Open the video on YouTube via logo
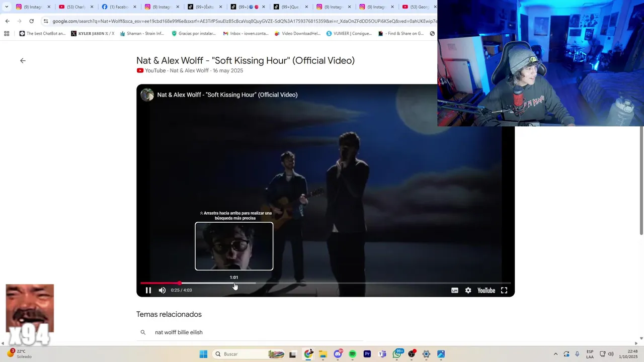This screenshot has width=644, height=362. (486, 290)
